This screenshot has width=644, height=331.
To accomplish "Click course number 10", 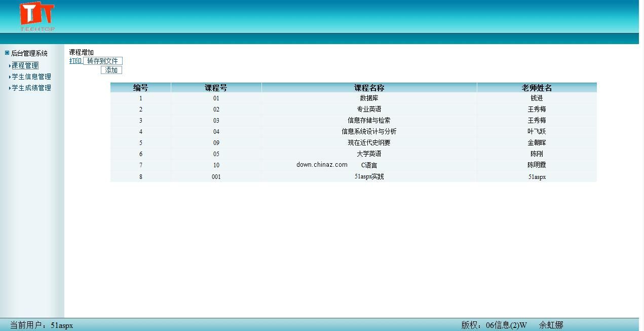I will 216,165.
